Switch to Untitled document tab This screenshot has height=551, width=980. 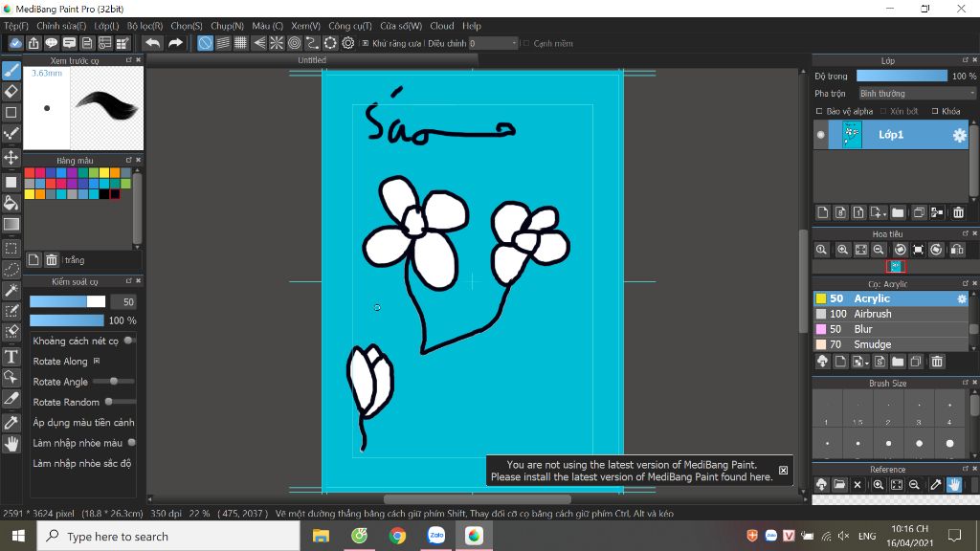[x=312, y=60]
